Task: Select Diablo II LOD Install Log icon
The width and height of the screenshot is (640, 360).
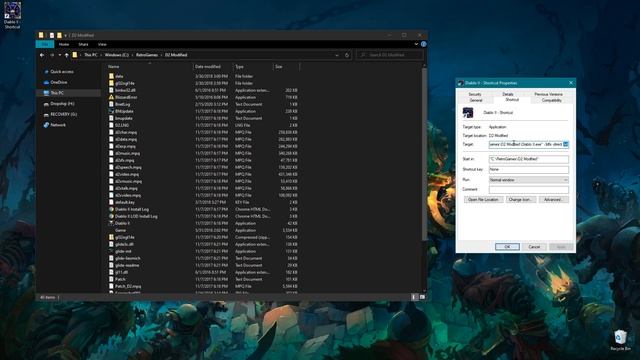Action: pos(111,216)
